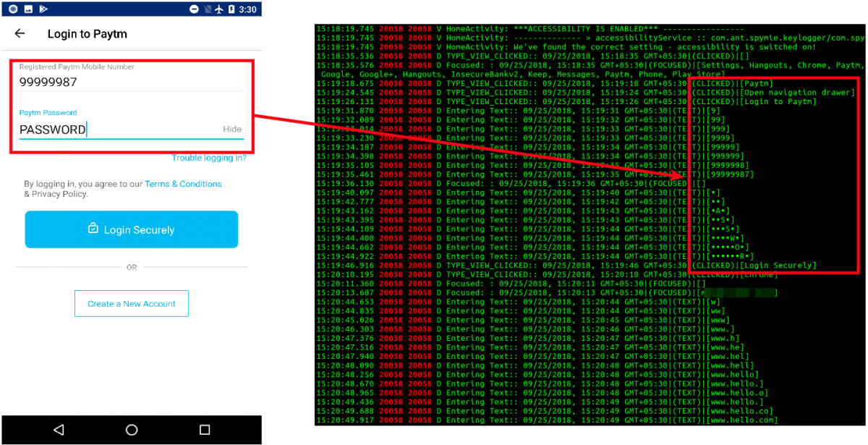The width and height of the screenshot is (868, 445).
Task: Tap the circular notification icon at far left
Action: [13, 9]
